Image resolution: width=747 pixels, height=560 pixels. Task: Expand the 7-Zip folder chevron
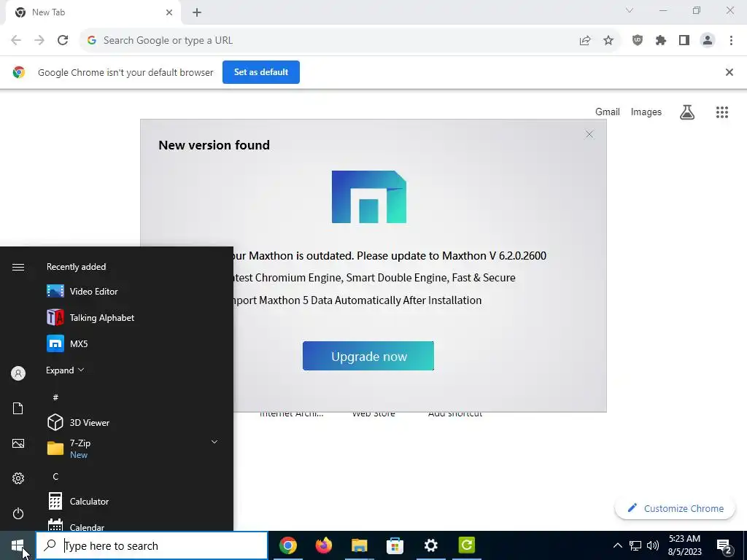click(x=214, y=443)
